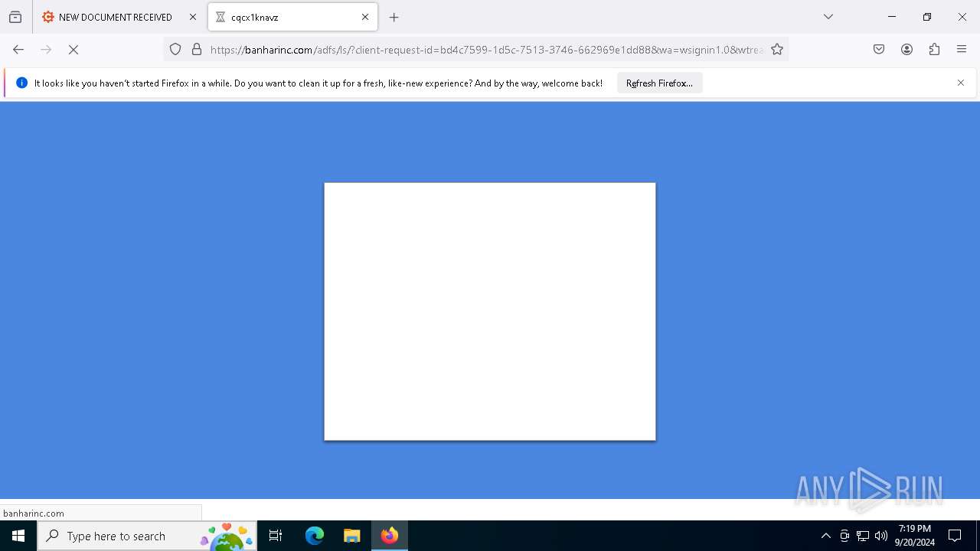Go forward one page
Viewport: 980px width, 551px height.
tap(46, 50)
